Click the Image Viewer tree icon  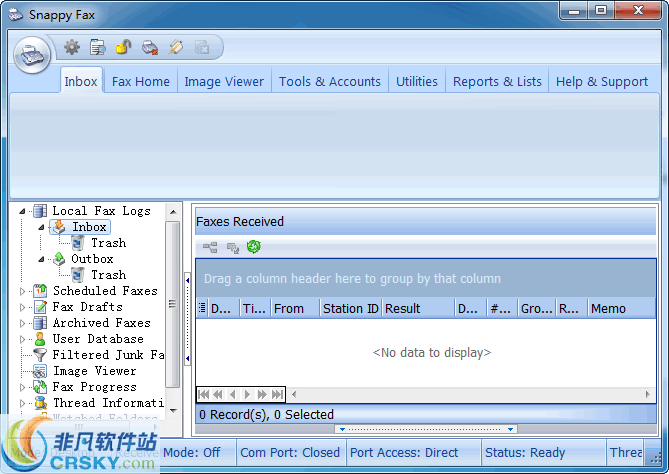(x=40, y=371)
